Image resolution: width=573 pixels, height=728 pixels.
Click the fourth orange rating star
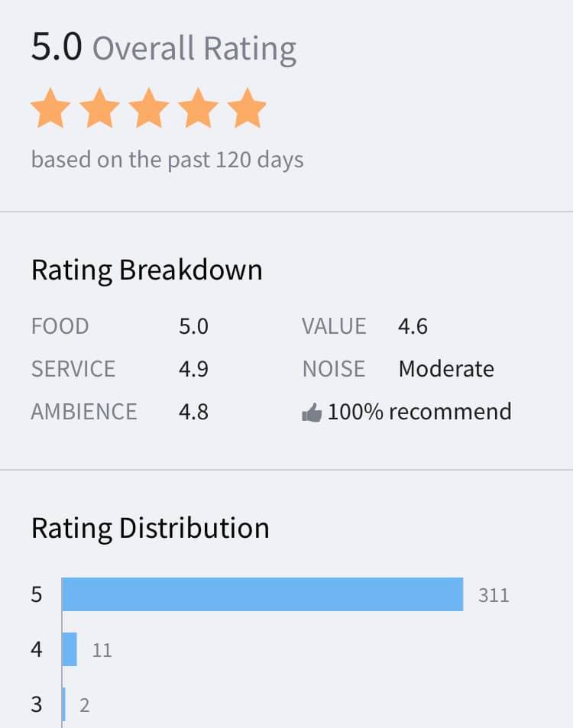[198, 108]
